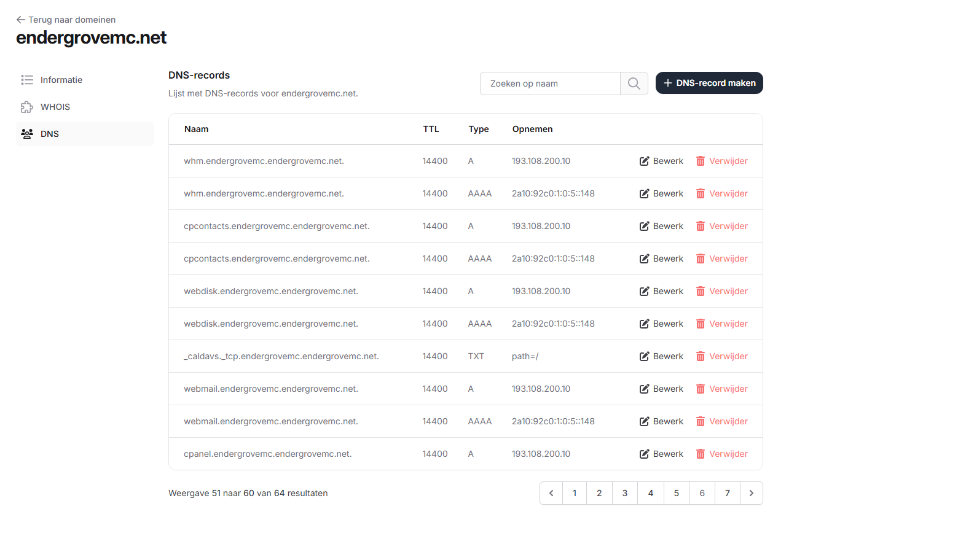The height and width of the screenshot is (560, 966).
Task: Click the DNS users icon in sidebar
Action: tap(26, 134)
